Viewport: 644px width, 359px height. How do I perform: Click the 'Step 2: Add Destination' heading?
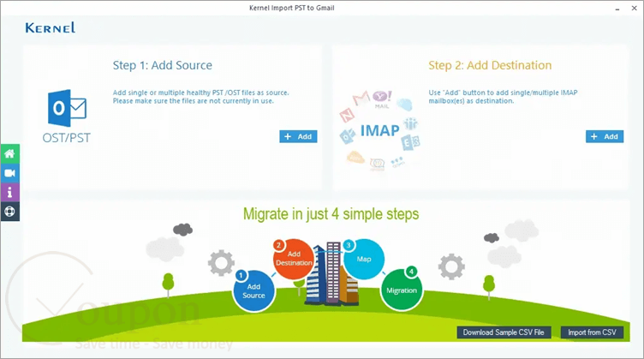pyautogui.click(x=490, y=65)
